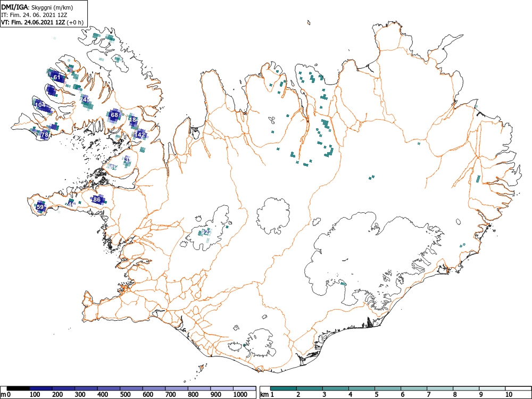Viewport: 532px width, 399px height.
Task: Click the black 0–100 m legend swatch
Action: pyautogui.click(x=18, y=388)
